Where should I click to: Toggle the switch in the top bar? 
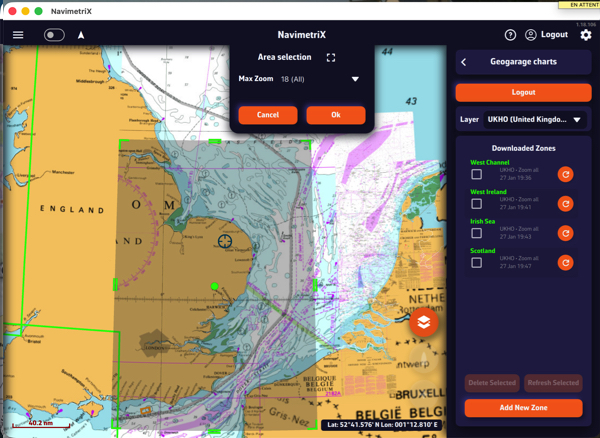tap(54, 35)
